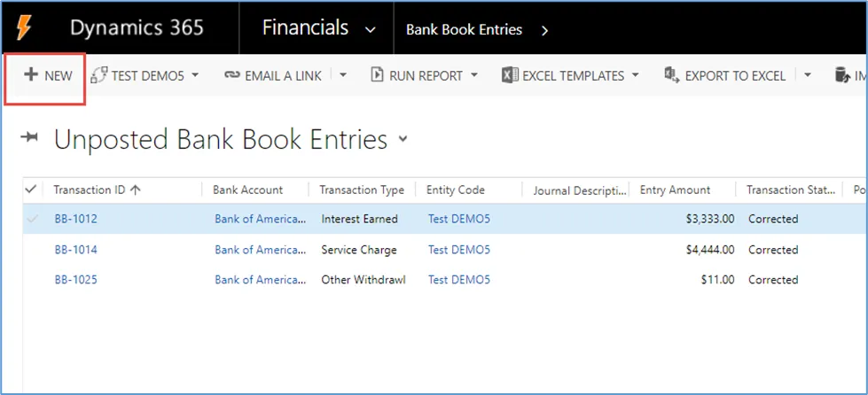Pin the Unposted Bank Book Entries view
This screenshot has height=395, width=868.
tap(28, 138)
